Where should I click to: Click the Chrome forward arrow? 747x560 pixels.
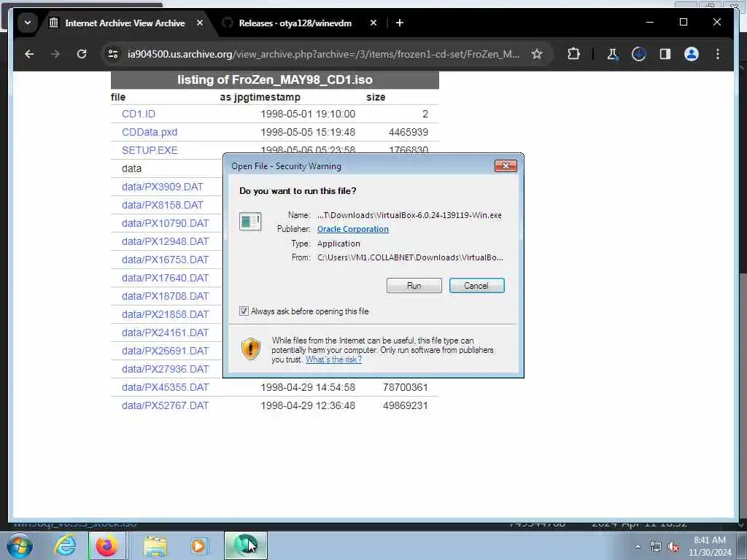pyautogui.click(x=55, y=54)
